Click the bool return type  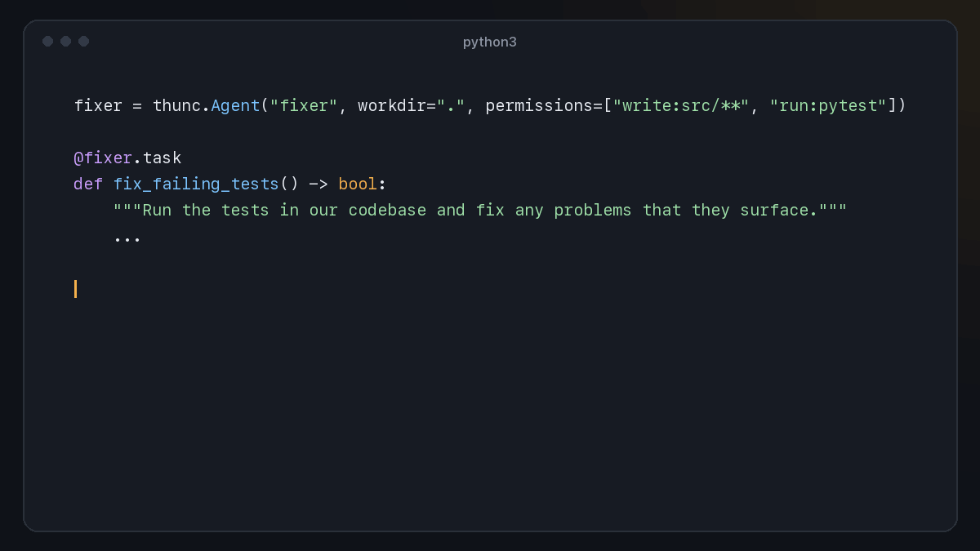click(358, 184)
